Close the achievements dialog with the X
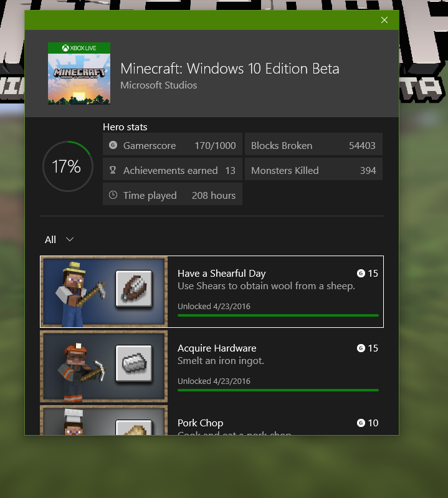This screenshot has width=448, height=498. point(384,20)
